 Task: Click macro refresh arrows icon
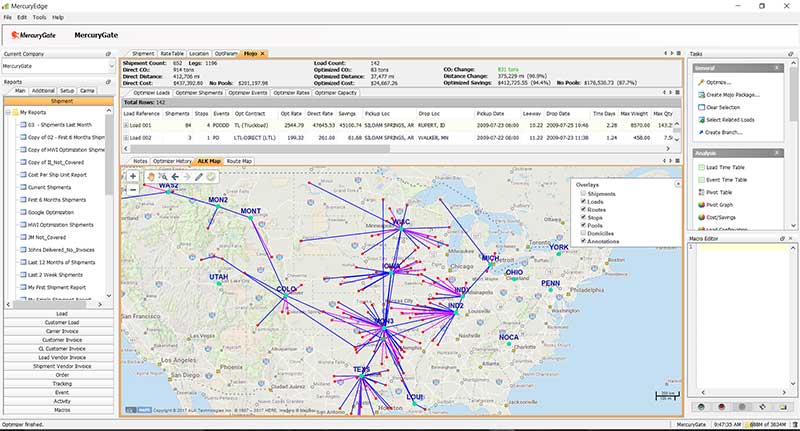tap(762, 407)
